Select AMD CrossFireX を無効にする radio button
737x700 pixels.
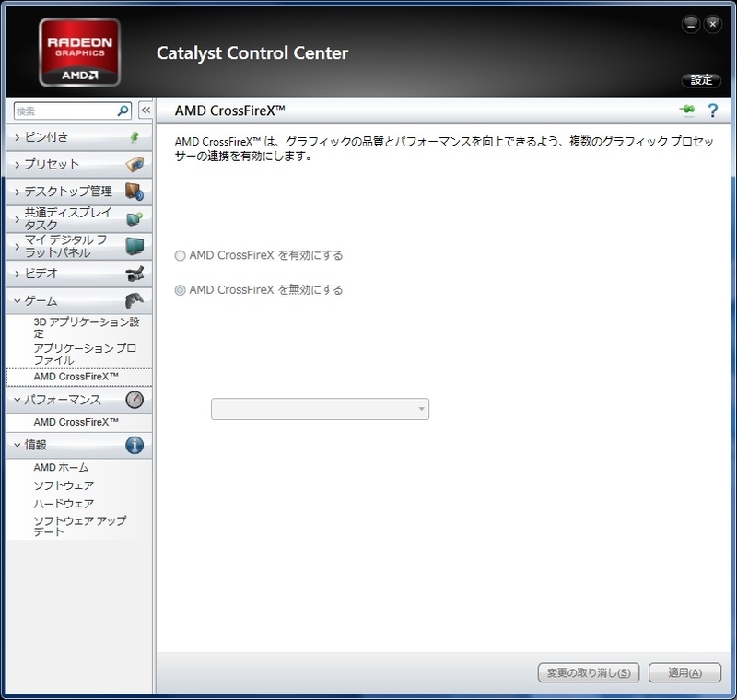point(180,290)
